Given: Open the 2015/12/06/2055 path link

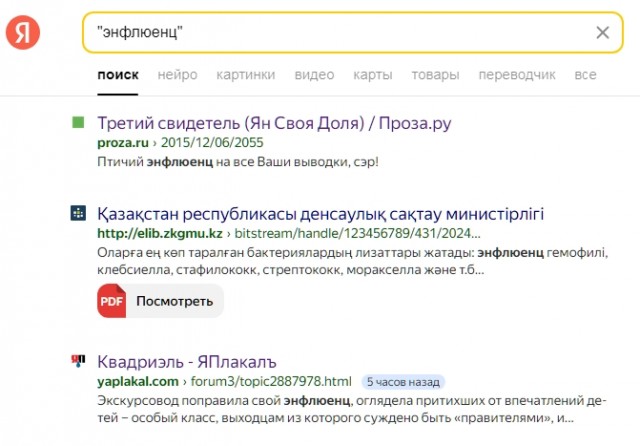Looking at the screenshot, I should coord(212,142).
